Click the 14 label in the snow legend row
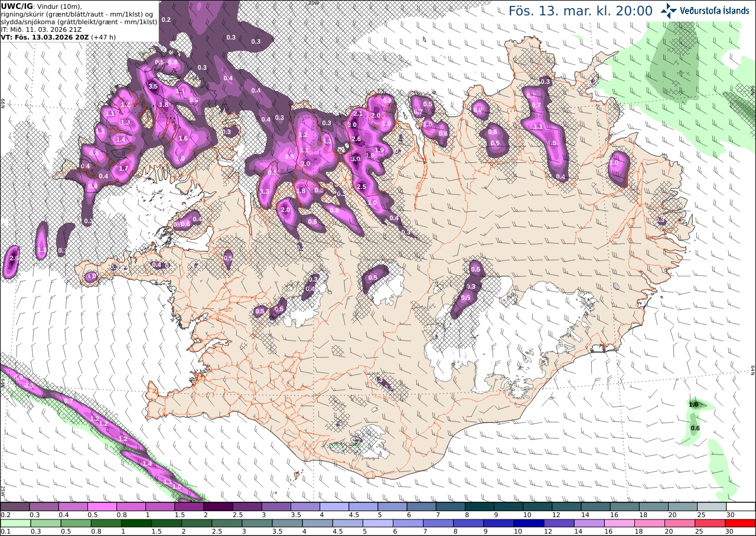 point(586,515)
